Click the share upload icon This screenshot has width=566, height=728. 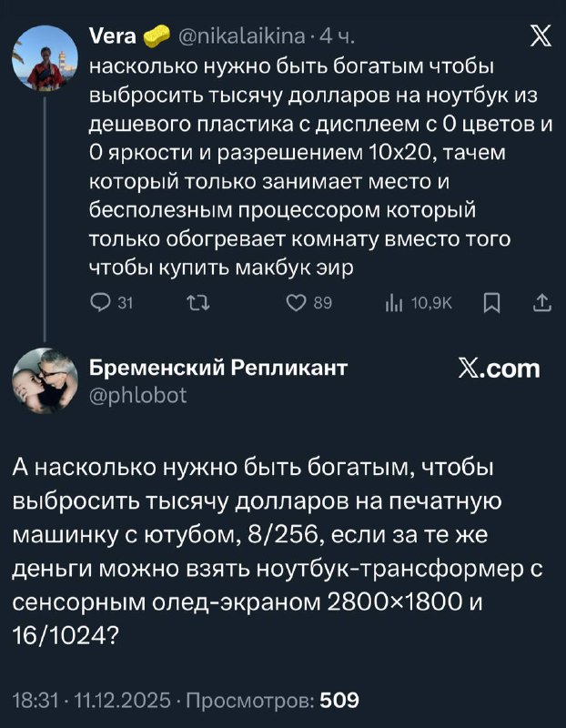(541, 305)
